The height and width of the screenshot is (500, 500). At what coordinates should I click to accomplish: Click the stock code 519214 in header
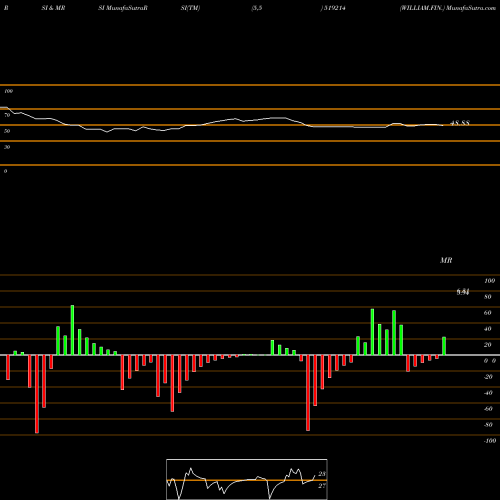point(335,8)
